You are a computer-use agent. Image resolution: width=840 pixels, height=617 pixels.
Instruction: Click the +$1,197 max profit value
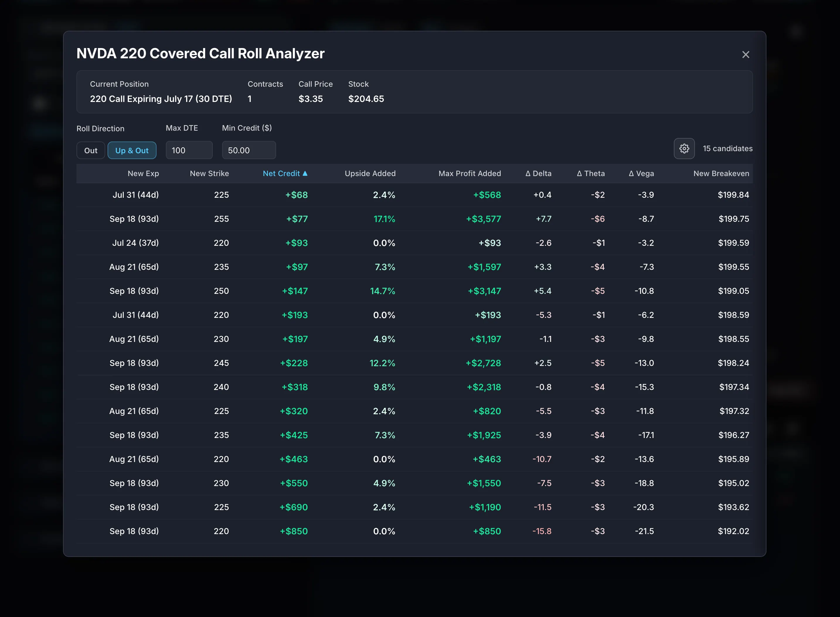(x=485, y=339)
